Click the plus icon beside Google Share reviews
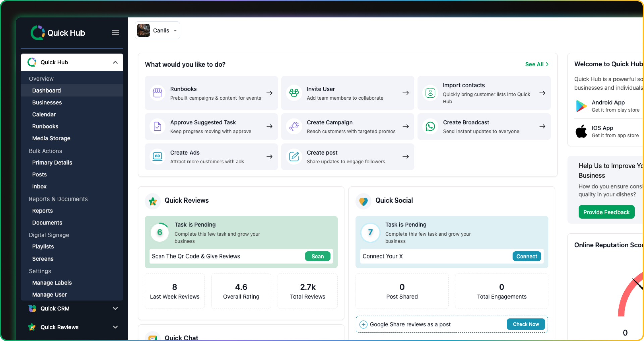The width and height of the screenshot is (644, 341). point(363,324)
